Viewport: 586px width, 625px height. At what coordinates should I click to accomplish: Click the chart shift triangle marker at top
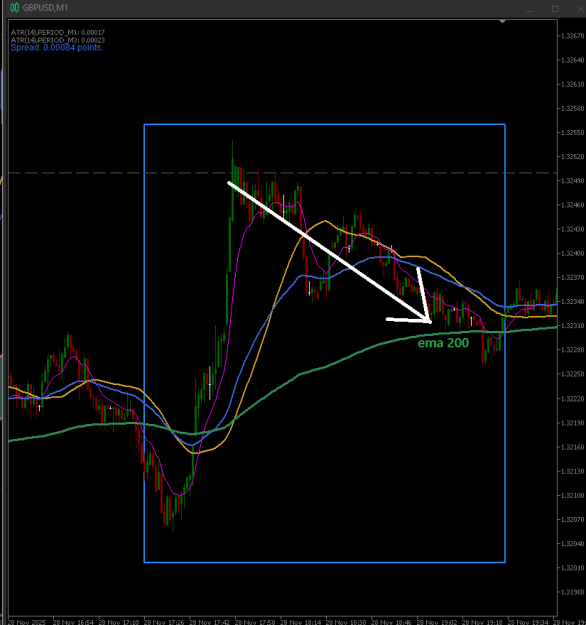coord(503,22)
